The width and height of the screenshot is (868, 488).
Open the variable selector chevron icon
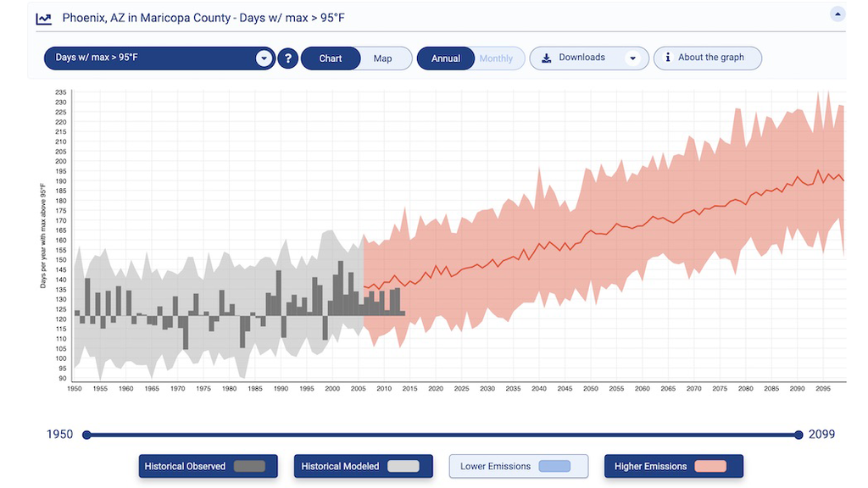pyautogui.click(x=264, y=58)
